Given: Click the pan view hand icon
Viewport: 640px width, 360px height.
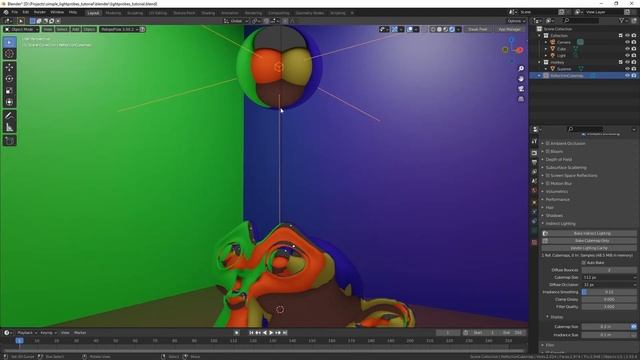Looking at the screenshot, I should tap(521, 79).
